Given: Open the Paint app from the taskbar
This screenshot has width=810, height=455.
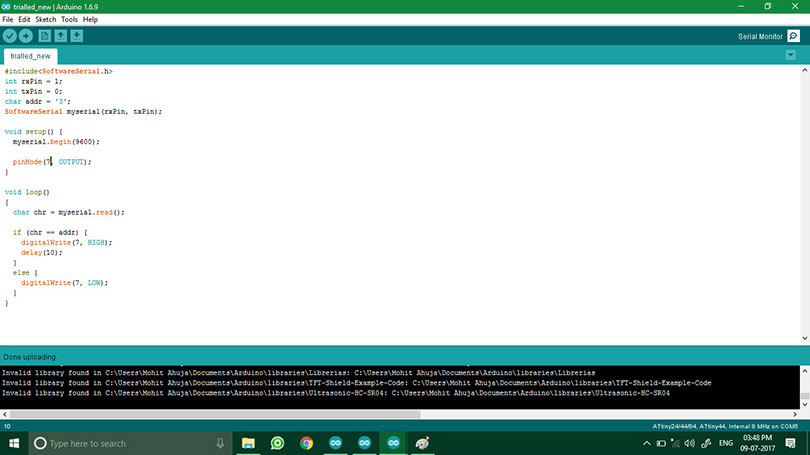Looking at the screenshot, I should [422, 443].
